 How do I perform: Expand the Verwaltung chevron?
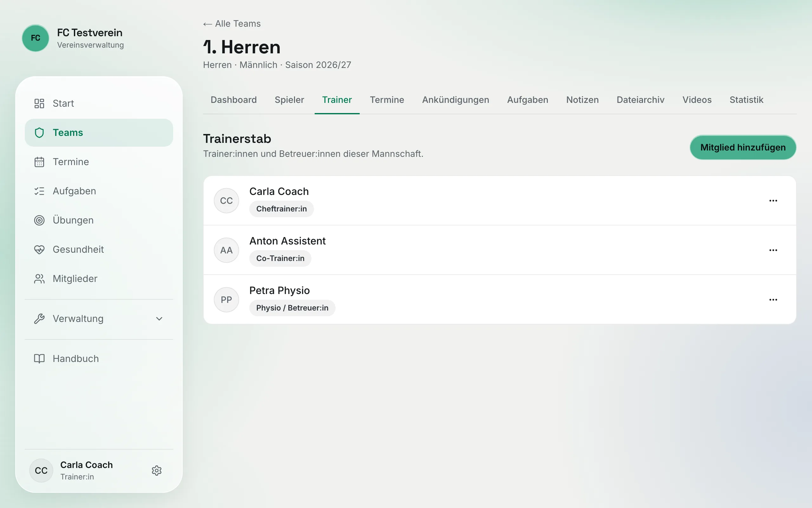pos(159,319)
